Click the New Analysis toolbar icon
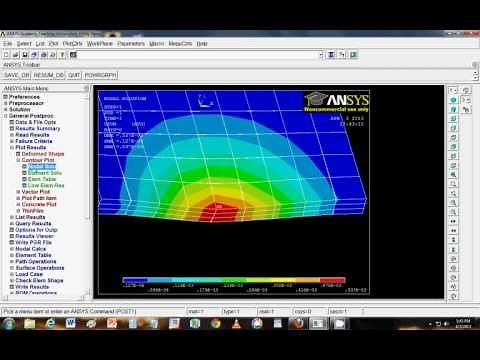This screenshot has width=480, height=360. pyautogui.click(x=6, y=55)
